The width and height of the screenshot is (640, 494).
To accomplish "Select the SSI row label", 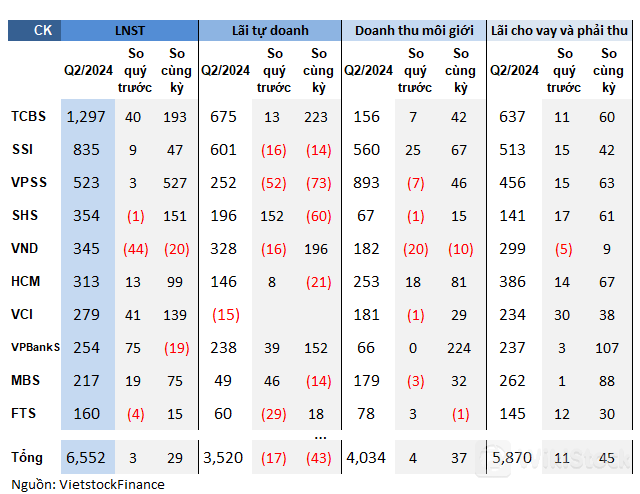I will [23, 150].
